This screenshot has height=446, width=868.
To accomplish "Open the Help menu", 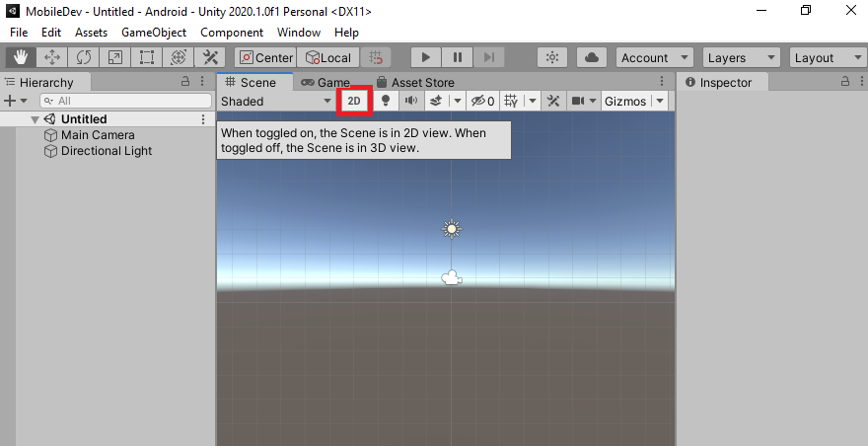I will click(x=346, y=33).
